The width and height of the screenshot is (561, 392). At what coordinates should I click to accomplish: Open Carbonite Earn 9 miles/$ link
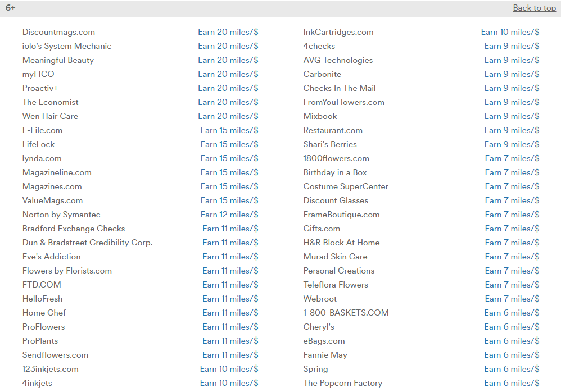pos(512,74)
